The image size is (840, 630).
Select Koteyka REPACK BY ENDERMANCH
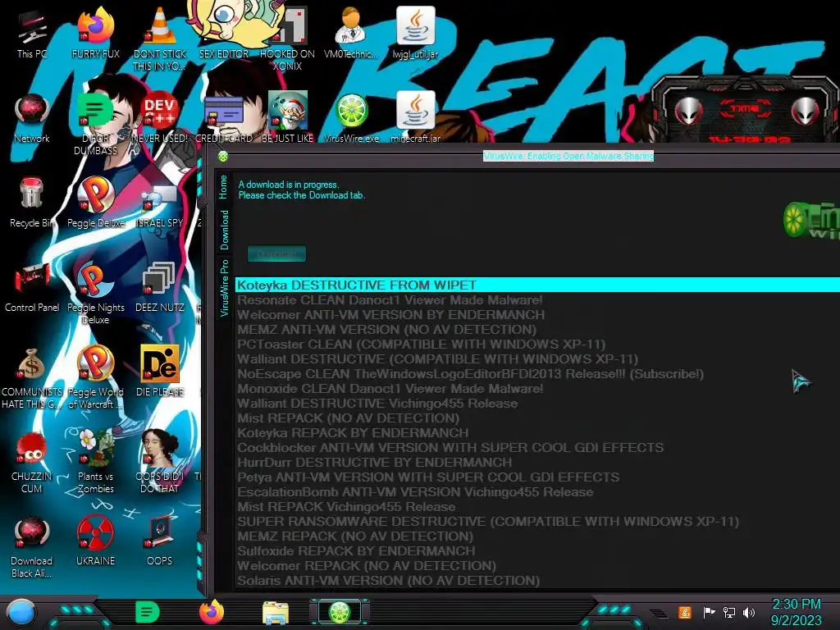click(x=537, y=433)
